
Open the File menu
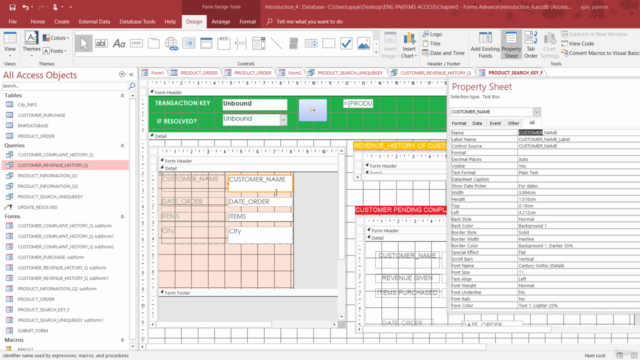point(13,22)
